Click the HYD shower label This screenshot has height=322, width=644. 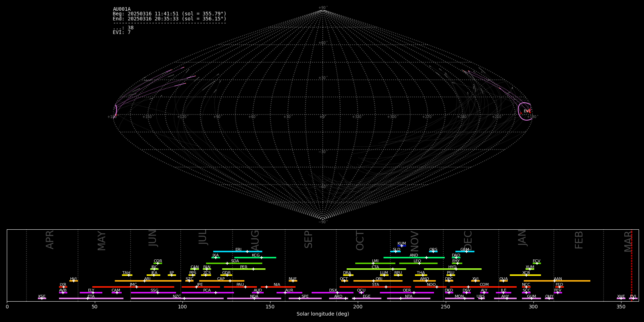452,267
